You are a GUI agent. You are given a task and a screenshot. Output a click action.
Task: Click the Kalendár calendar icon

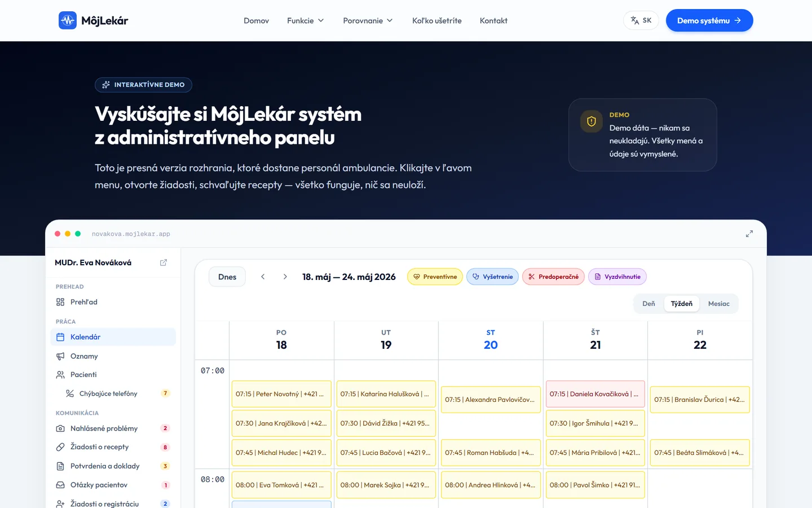click(60, 337)
